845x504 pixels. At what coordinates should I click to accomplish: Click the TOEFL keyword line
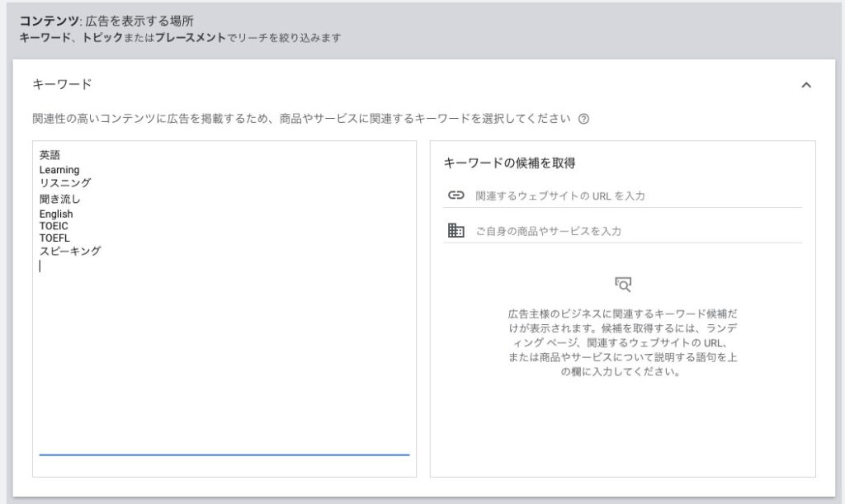pyautogui.click(x=54, y=238)
